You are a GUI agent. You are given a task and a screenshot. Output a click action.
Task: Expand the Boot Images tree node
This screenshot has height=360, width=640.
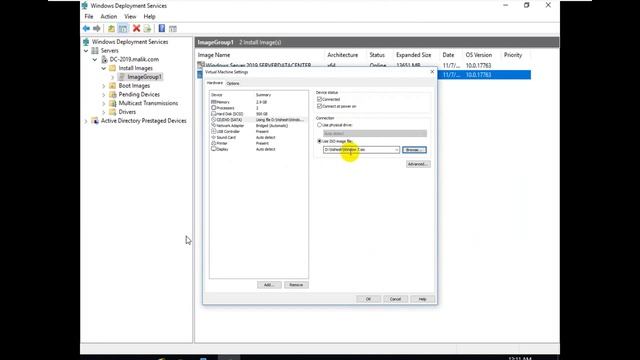point(104,86)
